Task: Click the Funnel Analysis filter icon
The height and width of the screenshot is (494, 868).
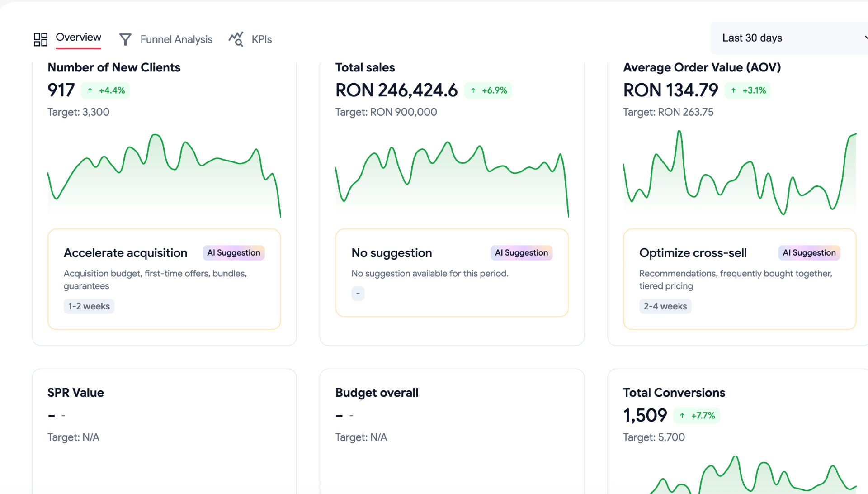Action: click(x=125, y=39)
